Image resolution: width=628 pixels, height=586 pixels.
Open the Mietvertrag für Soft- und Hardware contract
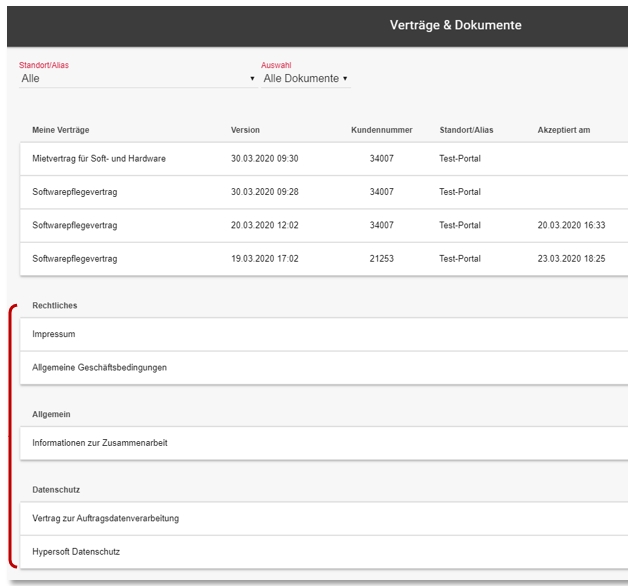pos(324,159)
